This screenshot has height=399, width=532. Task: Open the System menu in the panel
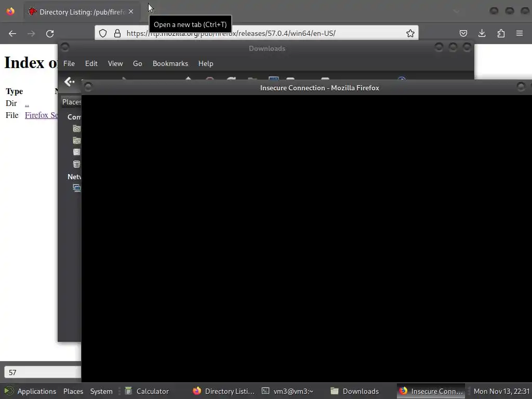pyautogui.click(x=101, y=391)
